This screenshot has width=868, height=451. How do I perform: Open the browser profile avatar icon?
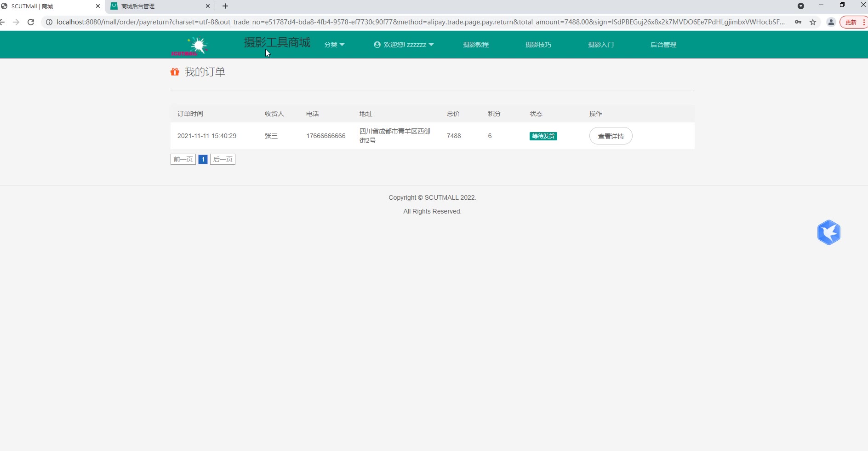831,22
